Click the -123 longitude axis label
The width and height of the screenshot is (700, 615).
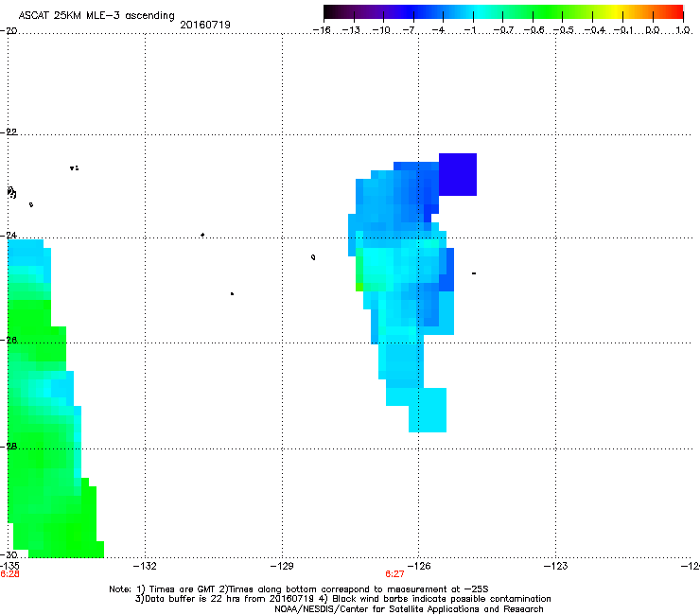pyautogui.click(x=556, y=566)
